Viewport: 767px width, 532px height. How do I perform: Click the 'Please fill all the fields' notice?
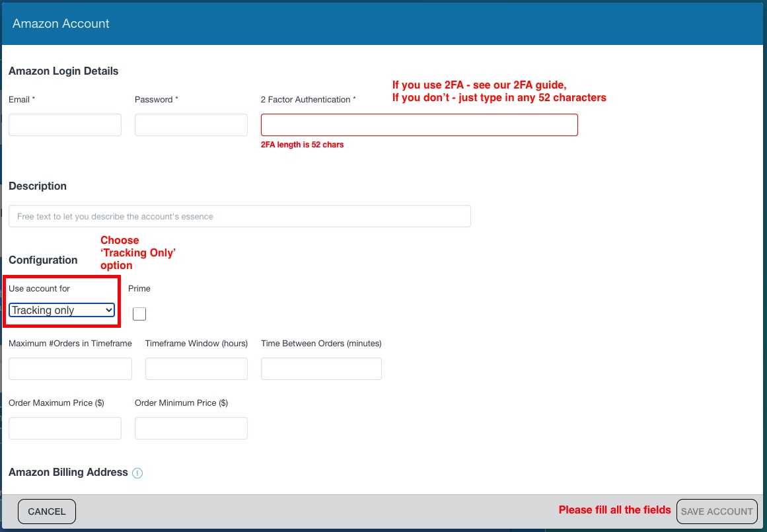[x=614, y=510]
